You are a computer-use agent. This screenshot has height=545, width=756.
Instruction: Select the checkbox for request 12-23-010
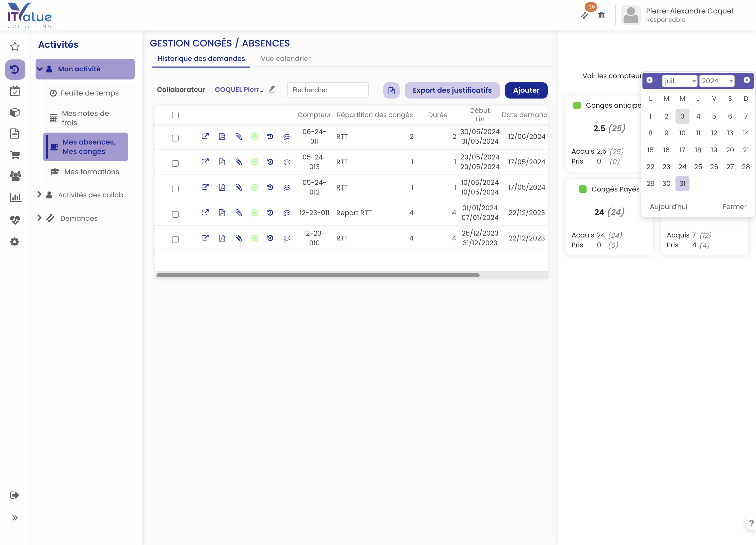pos(175,240)
